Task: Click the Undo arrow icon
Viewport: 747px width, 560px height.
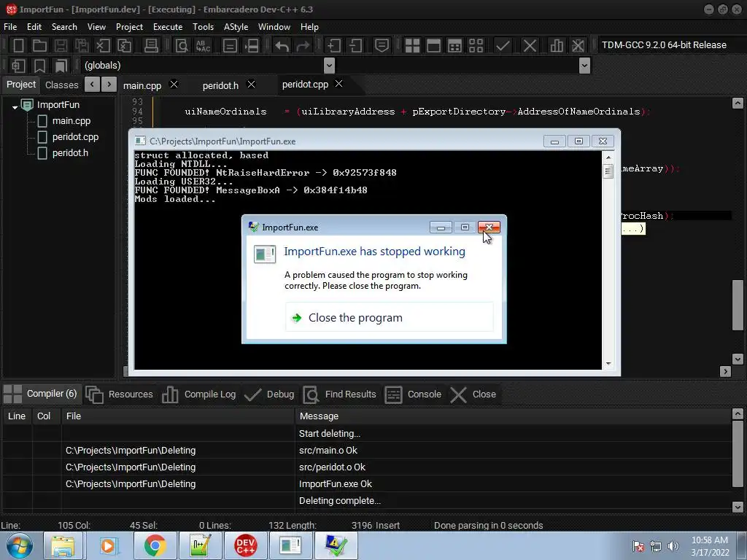Action: click(x=282, y=46)
